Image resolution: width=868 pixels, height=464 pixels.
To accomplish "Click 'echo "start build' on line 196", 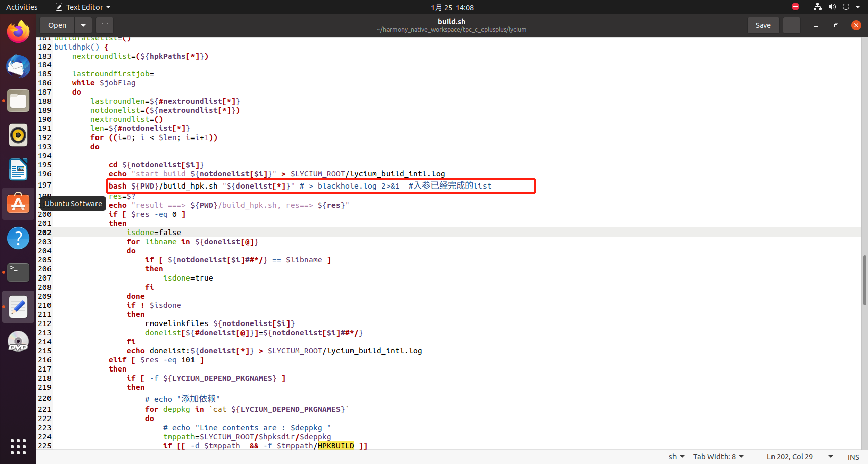I will coord(147,174).
